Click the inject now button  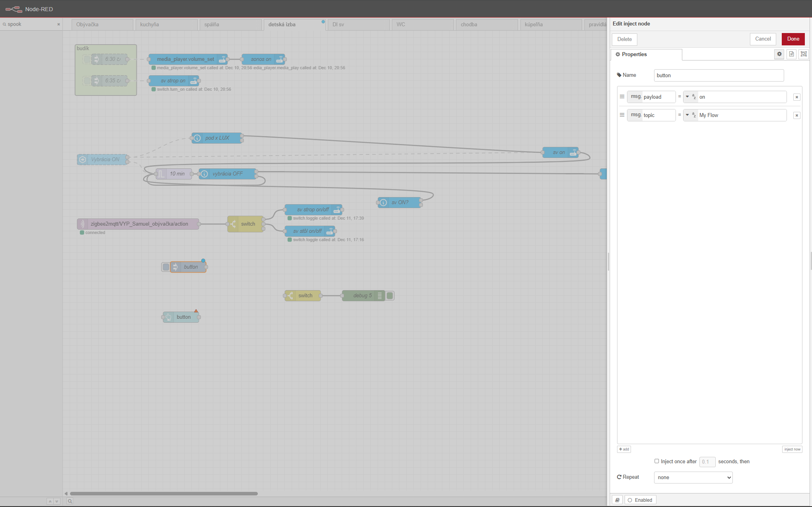[x=792, y=449]
